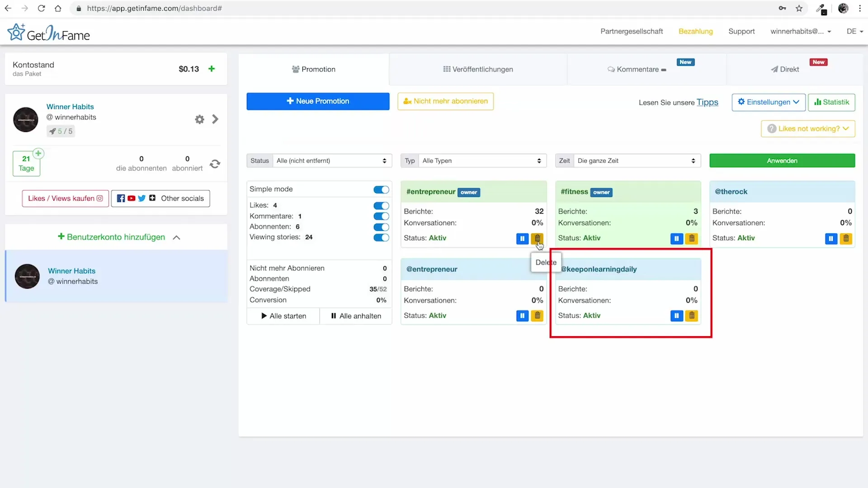This screenshot has height=488, width=868.
Task: Bookmark page with star icon
Action: (x=799, y=8)
